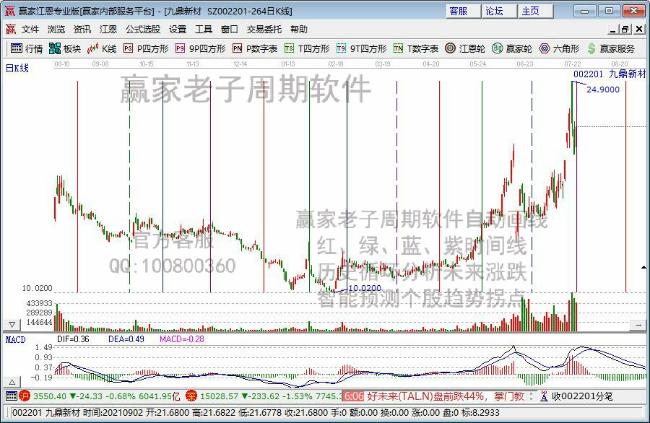Select the 9P四方形 tool
Screen dimensions: 650x423
click(x=200, y=49)
